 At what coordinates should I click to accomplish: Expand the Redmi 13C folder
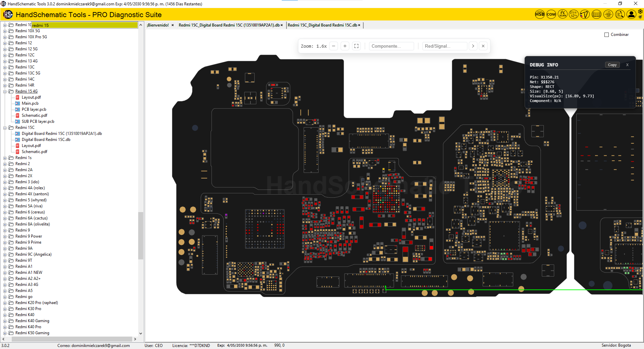pyautogui.click(x=5, y=67)
